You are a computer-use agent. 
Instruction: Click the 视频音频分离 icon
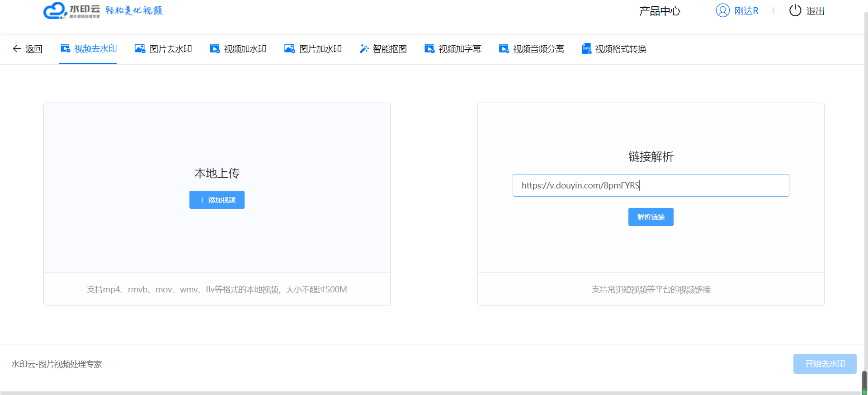tap(504, 49)
